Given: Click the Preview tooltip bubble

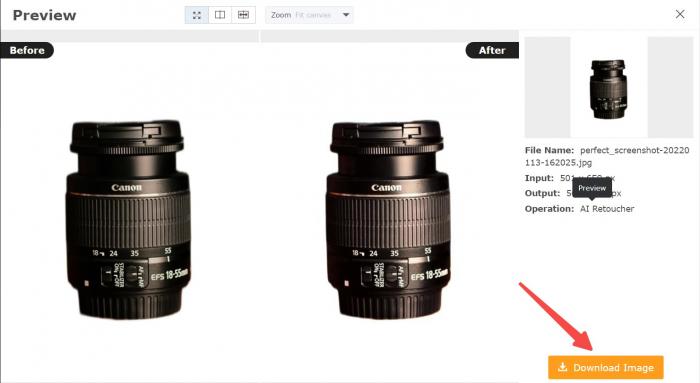Looking at the screenshot, I should pos(592,188).
